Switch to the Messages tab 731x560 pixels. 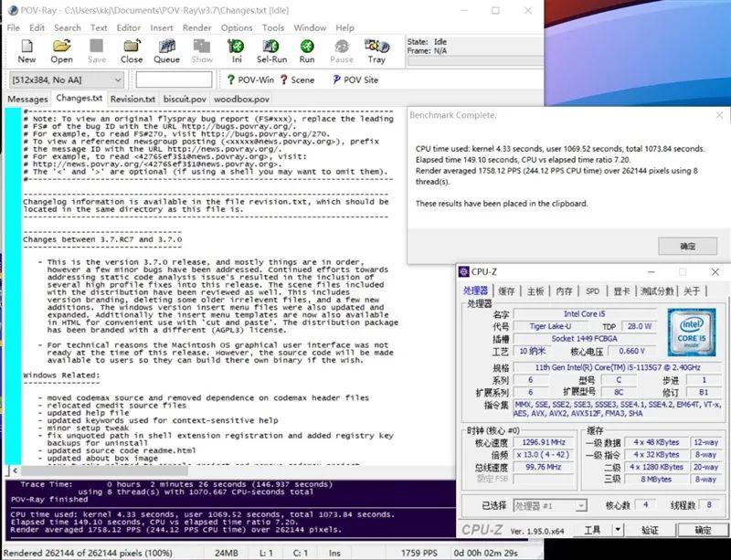[27, 100]
